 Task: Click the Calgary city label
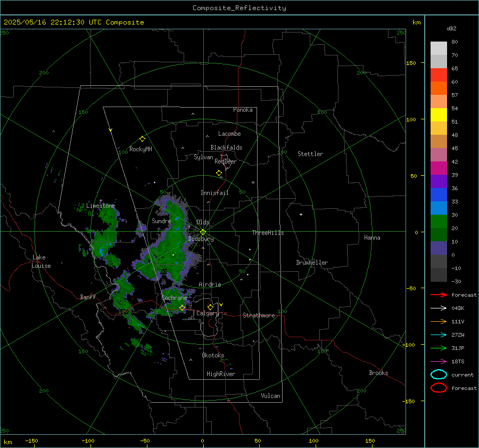[x=208, y=313]
